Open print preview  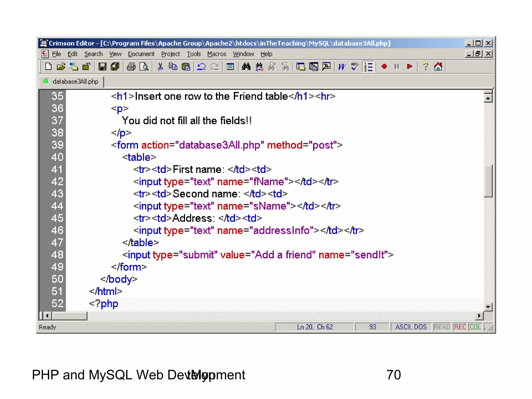tap(144, 67)
